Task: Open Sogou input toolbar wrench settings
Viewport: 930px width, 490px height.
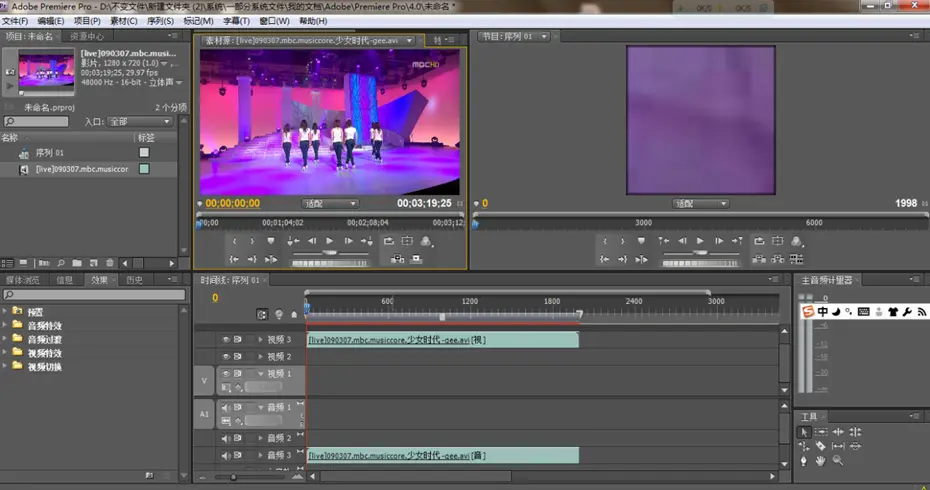Action: [907, 311]
